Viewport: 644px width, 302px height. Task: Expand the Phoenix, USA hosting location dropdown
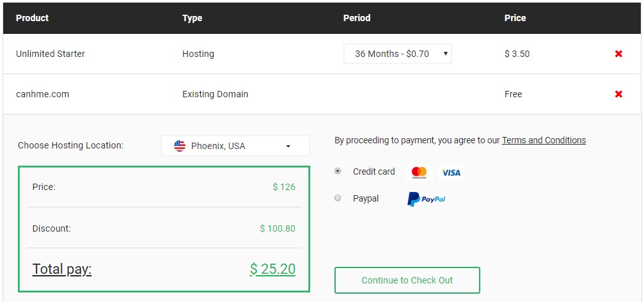pyautogui.click(x=235, y=146)
